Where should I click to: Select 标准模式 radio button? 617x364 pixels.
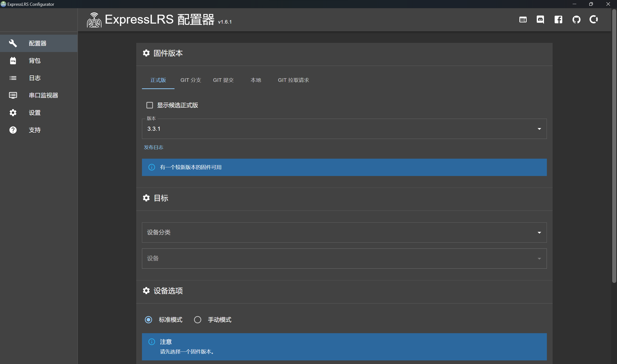(x=148, y=320)
